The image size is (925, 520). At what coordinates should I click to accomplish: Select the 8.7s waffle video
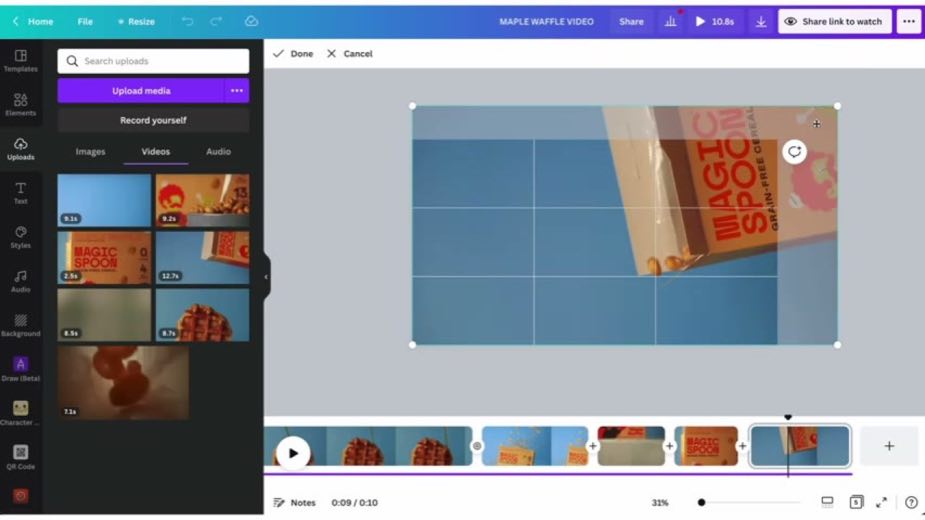click(202, 315)
